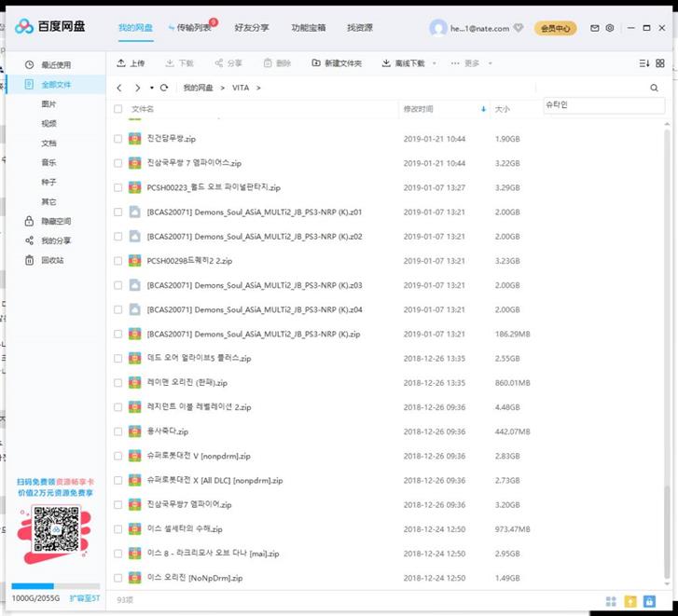Check the box for PCSH00223 zip file

[118, 187]
